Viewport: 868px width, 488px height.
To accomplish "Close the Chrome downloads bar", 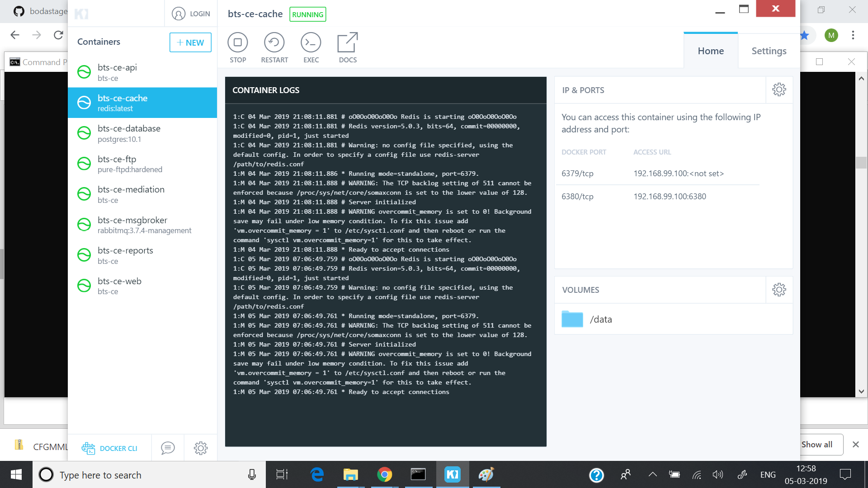I will 855,444.
